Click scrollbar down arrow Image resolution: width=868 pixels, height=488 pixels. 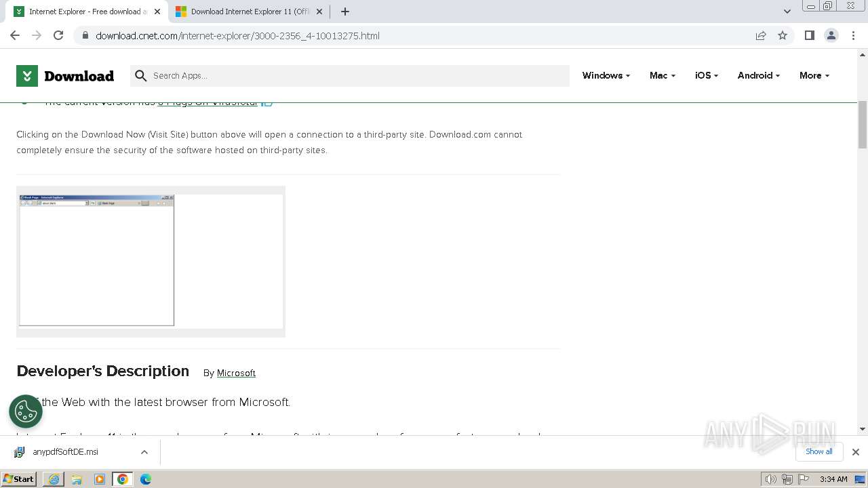pos(863,428)
